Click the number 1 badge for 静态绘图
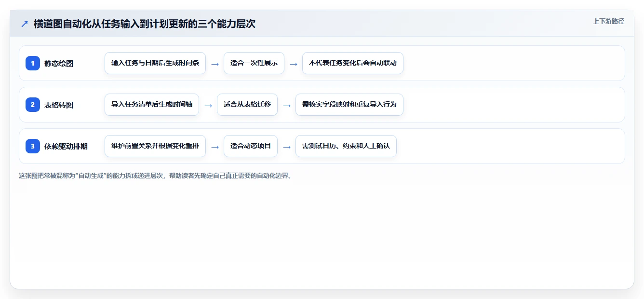This screenshot has width=644, height=299. [33, 63]
